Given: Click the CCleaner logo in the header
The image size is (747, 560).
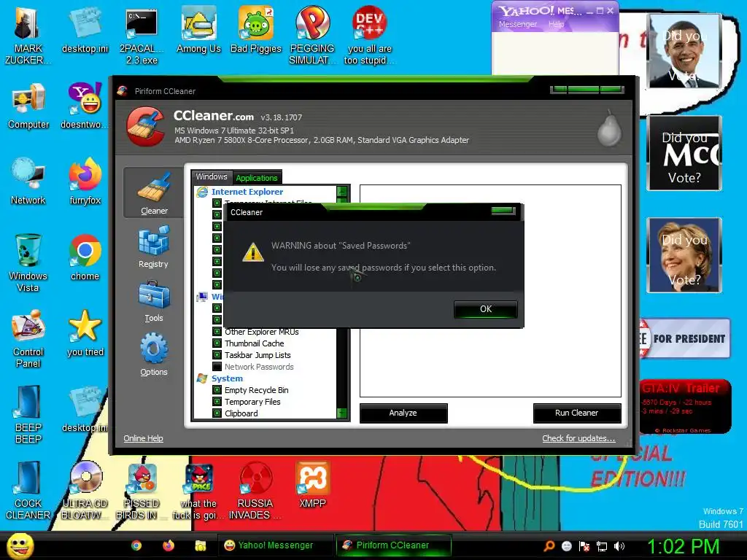Looking at the screenshot, I should coord(145,127).
